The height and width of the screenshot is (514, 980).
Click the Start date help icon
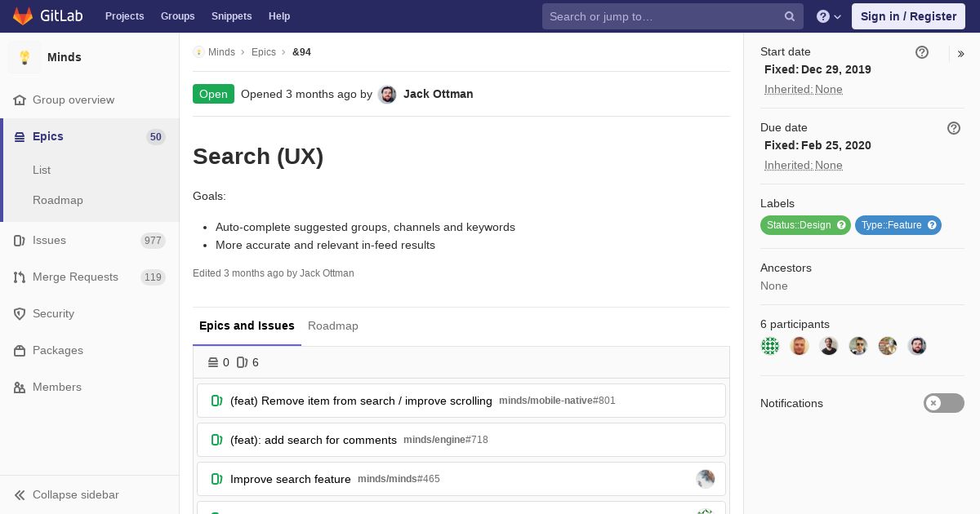922,52
